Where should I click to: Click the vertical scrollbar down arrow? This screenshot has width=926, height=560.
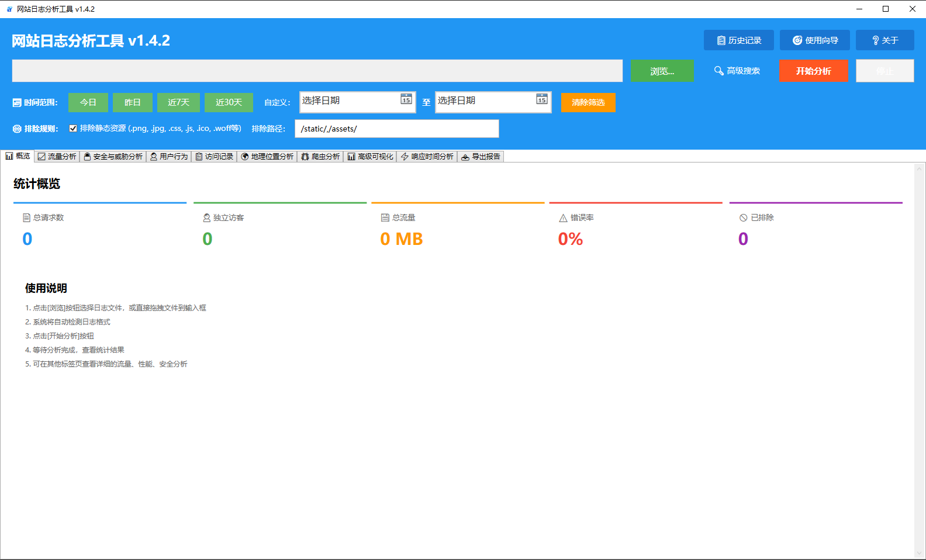point(920,553)
